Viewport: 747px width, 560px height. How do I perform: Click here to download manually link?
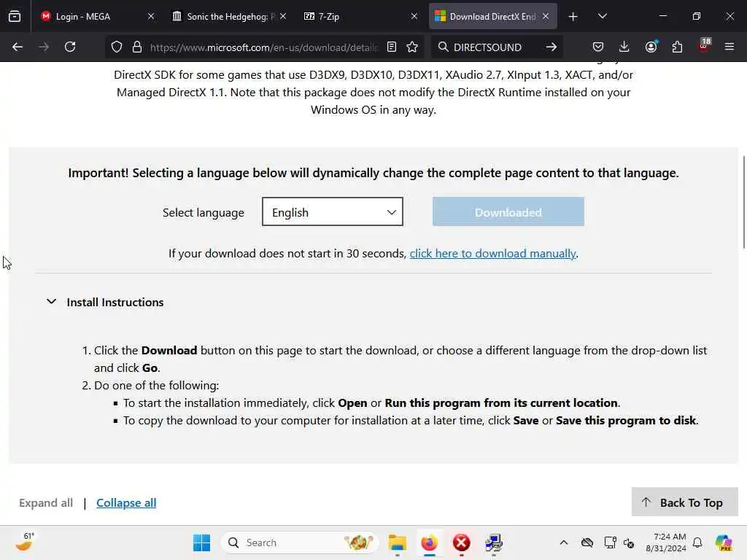(492, 253)
